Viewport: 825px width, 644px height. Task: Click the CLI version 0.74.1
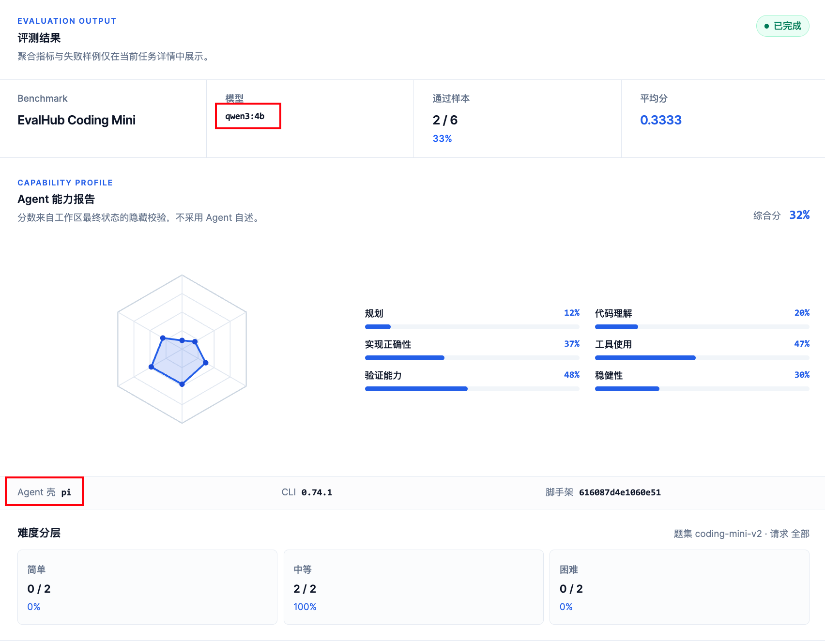tap(307, 492)
